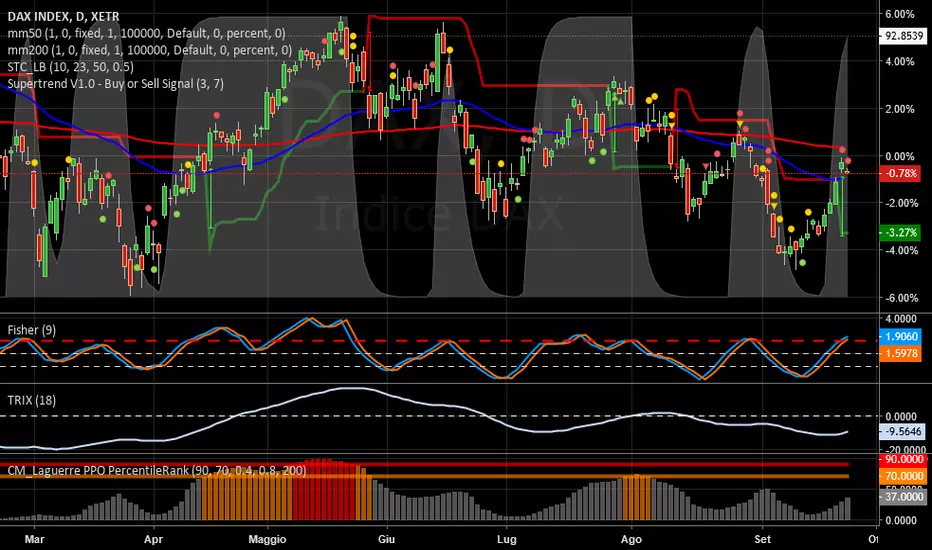This screenshot has height=550, width=932.
Task: Click the Set label on time axis
Action: (763, 539)
